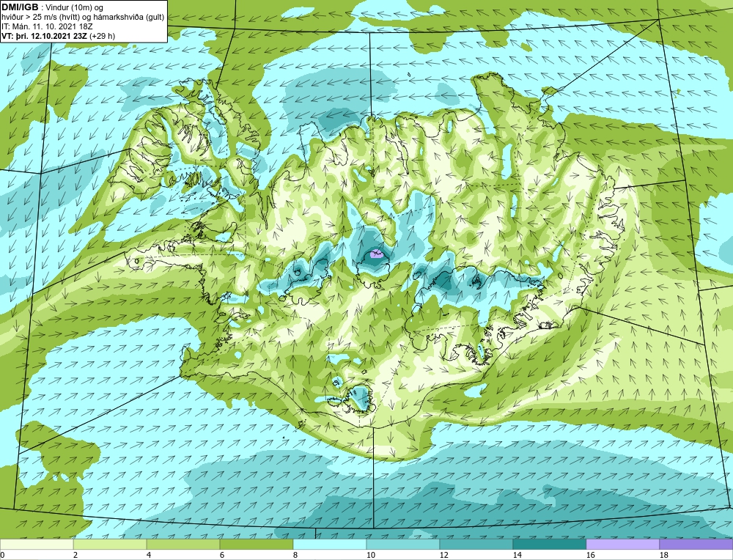Click the legend scale label "12"
Viewport: 733px width, 560px height.
click(x=443, y=555)
